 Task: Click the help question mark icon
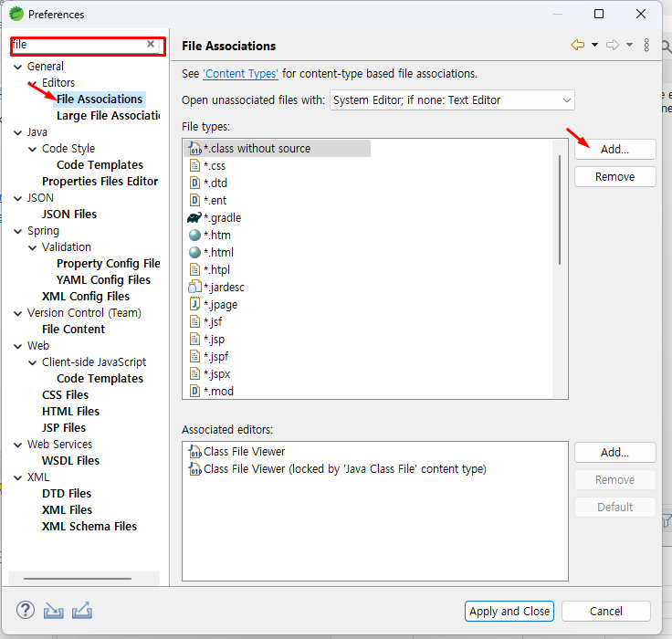(x=26, y=610)
